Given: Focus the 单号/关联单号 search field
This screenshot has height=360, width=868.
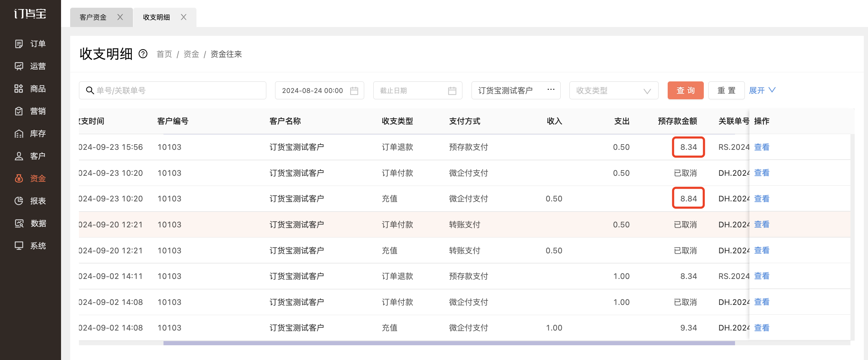Looking at the screenshot, I should click(x=173, y=91).
